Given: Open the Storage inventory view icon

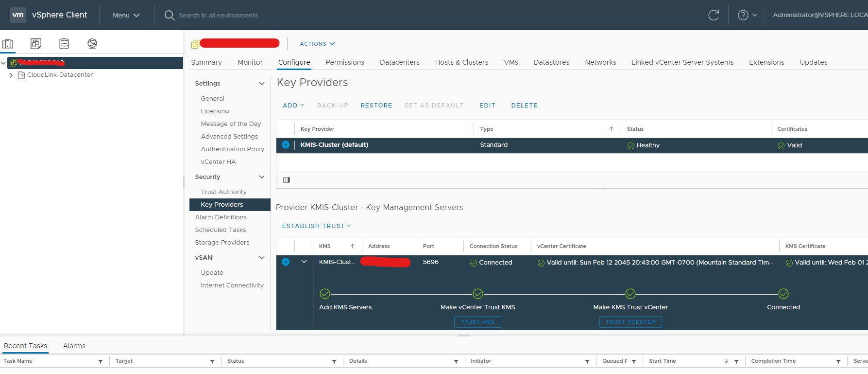Looking at the screenshot, I should point(64,44).
